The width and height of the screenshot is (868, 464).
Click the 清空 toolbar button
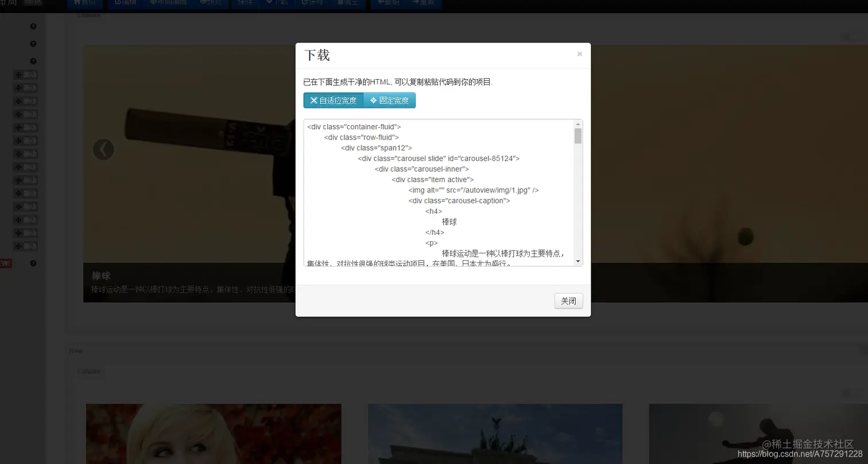click(x=348, y=3)
